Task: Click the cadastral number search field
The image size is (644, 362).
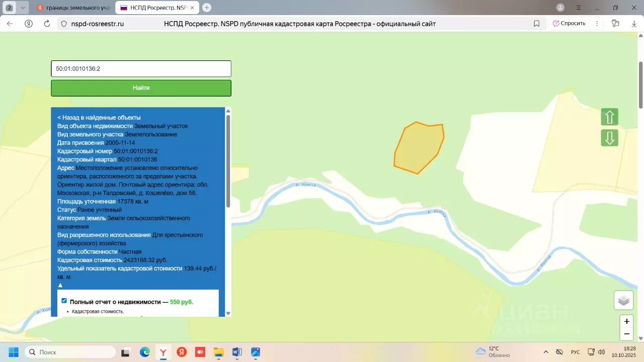Action: pos(141,69)
